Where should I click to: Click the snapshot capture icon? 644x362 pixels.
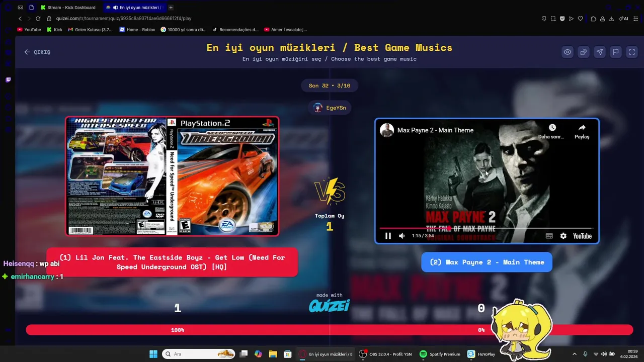(x=553, y=19)
